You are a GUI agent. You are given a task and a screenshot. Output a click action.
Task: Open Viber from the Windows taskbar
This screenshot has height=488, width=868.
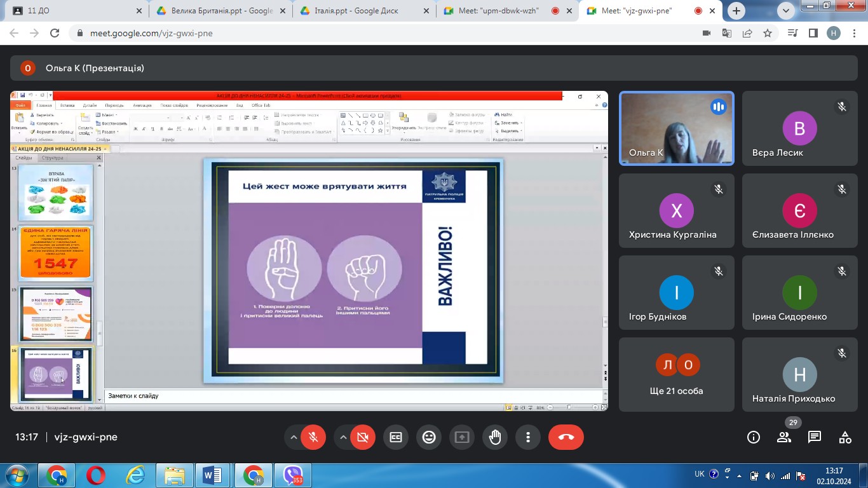click(293, 475)
